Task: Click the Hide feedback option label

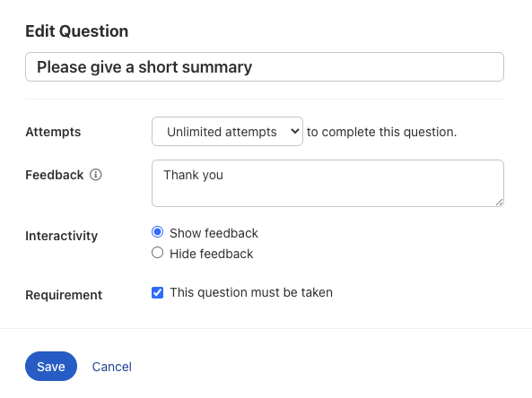Action: 212,254
